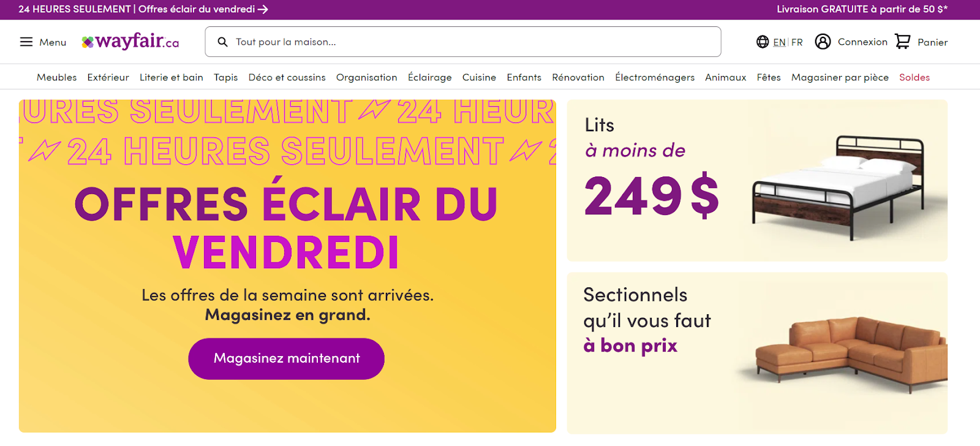Screen dimensions: 980x446
Task: Click the arrow in top promo banner
Action: point(263,9)
